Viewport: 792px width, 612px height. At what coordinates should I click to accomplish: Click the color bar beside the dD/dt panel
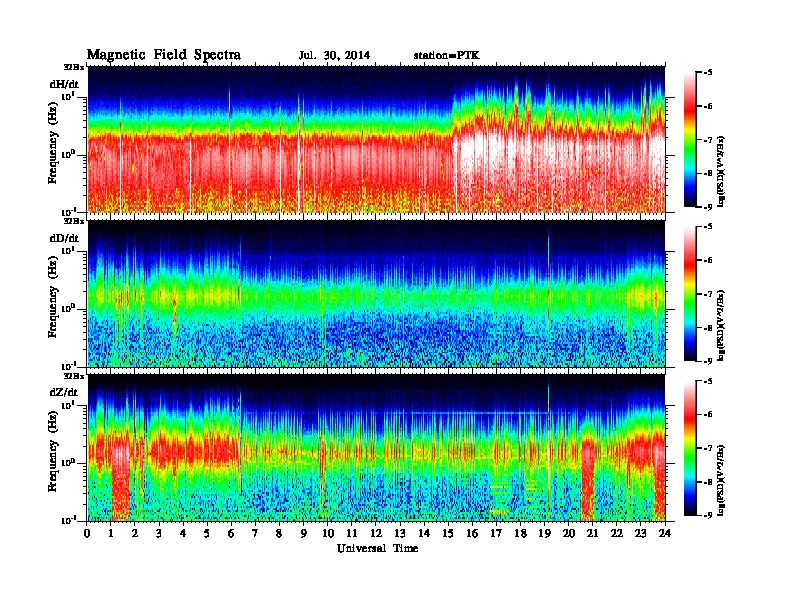pyautogui.click(x=690, y=294)
